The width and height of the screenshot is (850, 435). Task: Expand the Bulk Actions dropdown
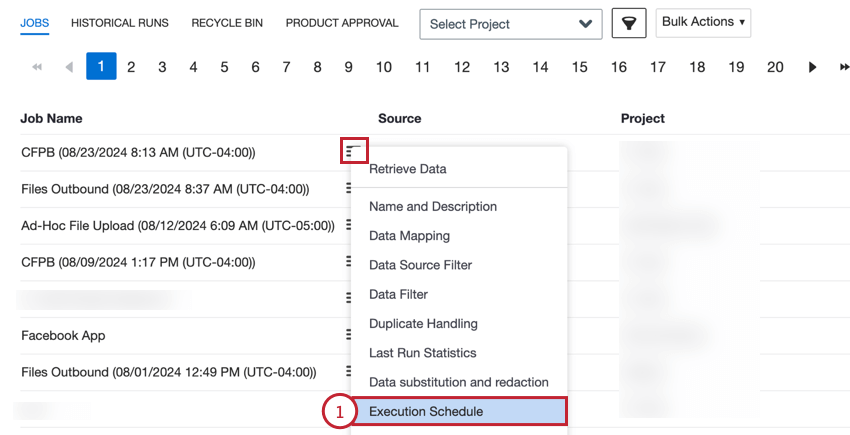click(703, 22)
